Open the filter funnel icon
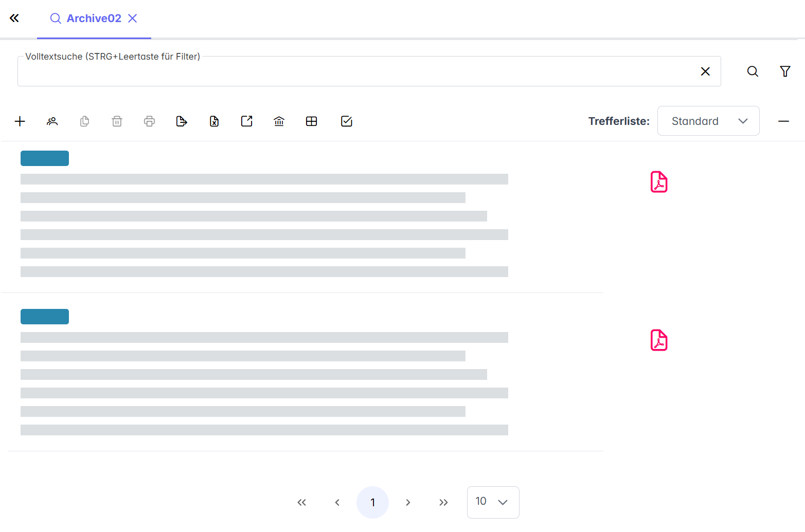805x532 pixels. tap(785, 71)
